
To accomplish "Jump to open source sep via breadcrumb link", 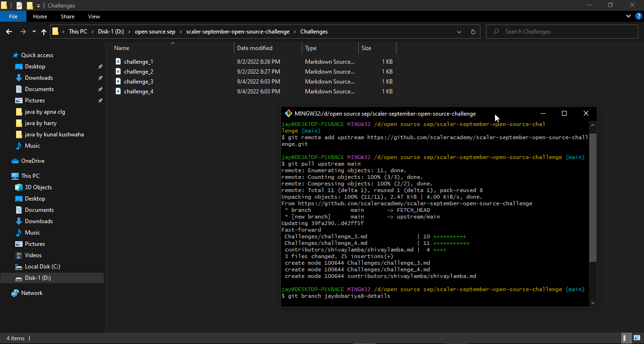I will point(154,31).
